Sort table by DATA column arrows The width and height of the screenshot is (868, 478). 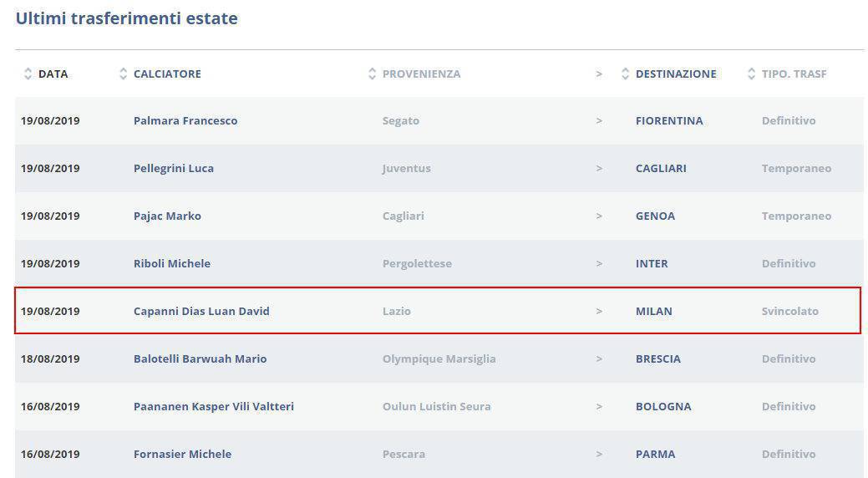point(28,74)
